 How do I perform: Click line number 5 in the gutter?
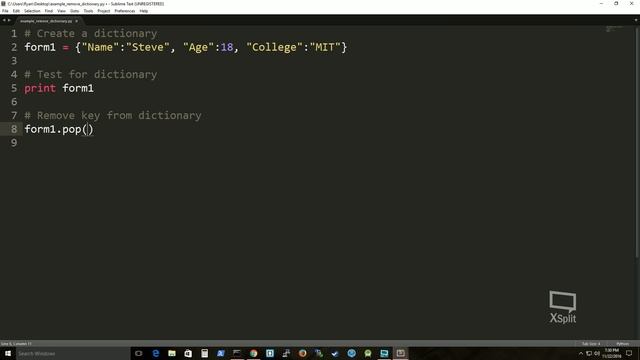pyautogui.click(x=14, y=88)
